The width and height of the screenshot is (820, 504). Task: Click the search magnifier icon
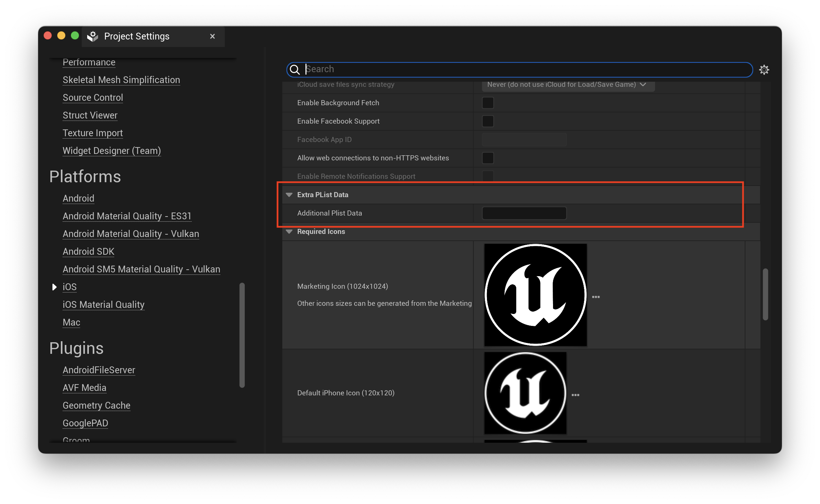pyautogui.click(x=295, y=70)
